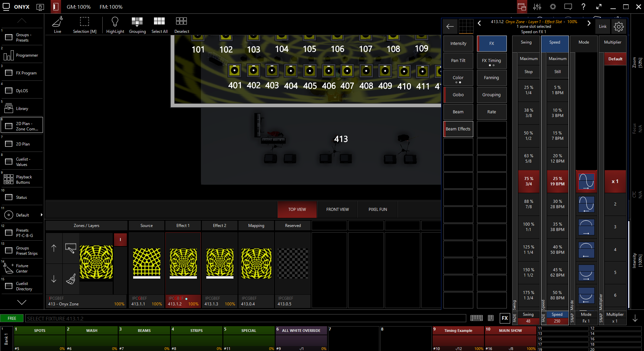
Task: Toggle the FX button near command line
Action: click(505, 318)
